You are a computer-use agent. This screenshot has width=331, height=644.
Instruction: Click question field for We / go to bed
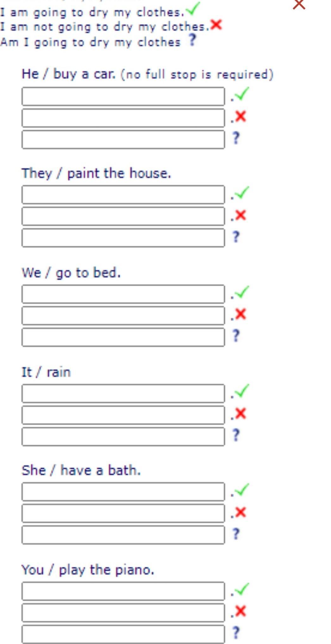(123, 337)
